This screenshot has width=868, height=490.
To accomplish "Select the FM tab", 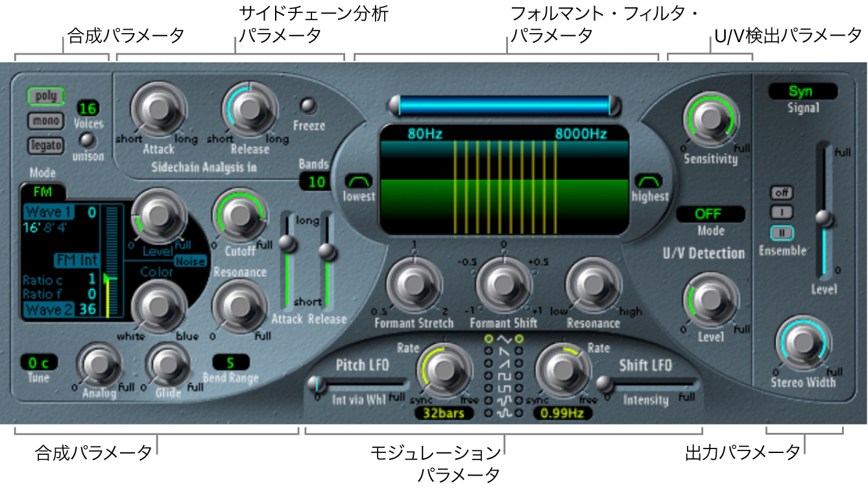I will pyautogui.click(x=43, y=192).
